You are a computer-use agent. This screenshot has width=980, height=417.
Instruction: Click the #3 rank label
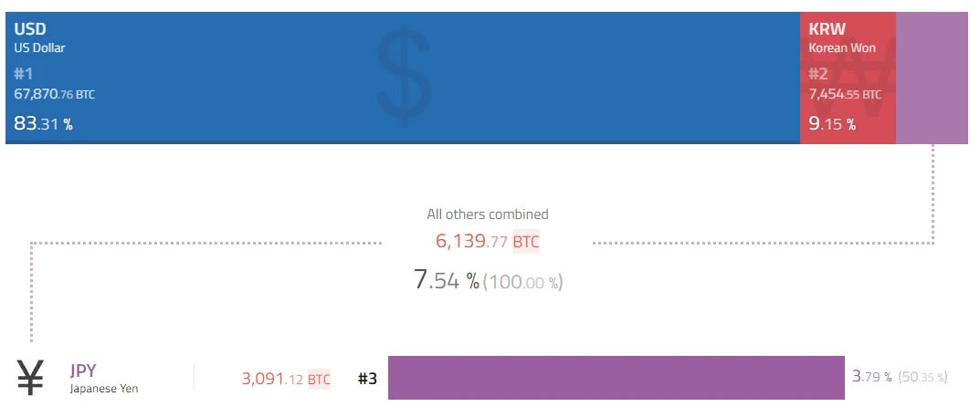tap(367, 379)
